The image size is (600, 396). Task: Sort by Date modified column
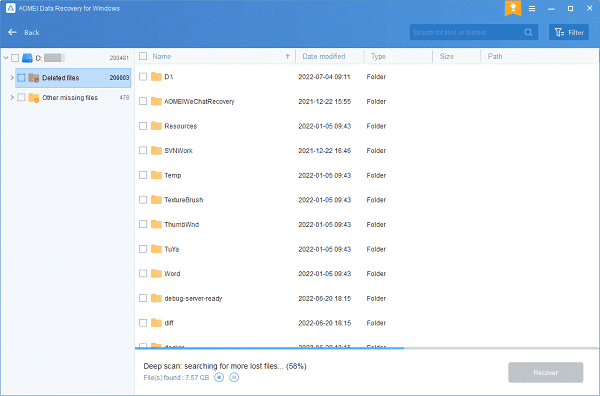[x=324, y=56]
